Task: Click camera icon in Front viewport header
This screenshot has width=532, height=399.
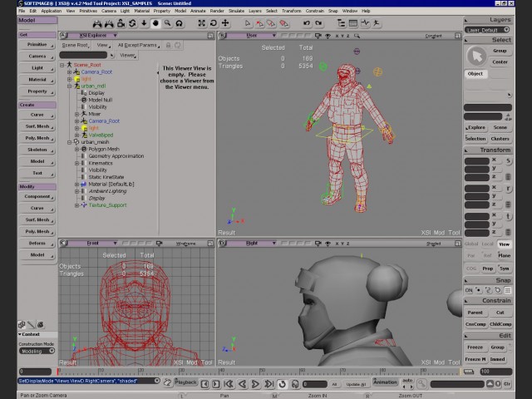Action: point(159,244)
